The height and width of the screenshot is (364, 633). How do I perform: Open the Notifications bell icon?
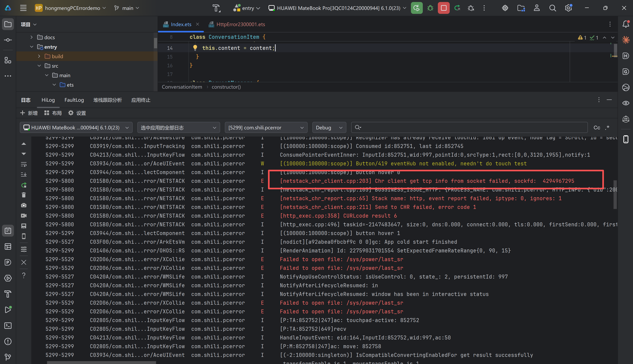(x=626, y=24)
